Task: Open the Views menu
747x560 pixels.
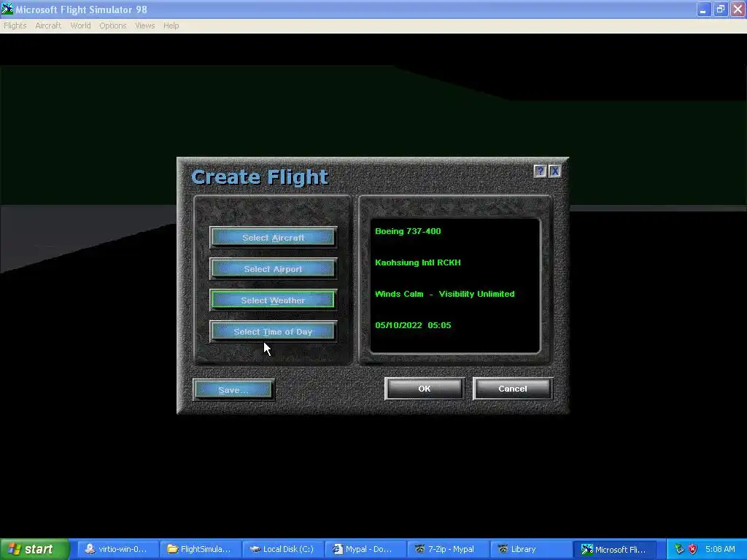Action: pyautogui.click(x=145, y=26)
